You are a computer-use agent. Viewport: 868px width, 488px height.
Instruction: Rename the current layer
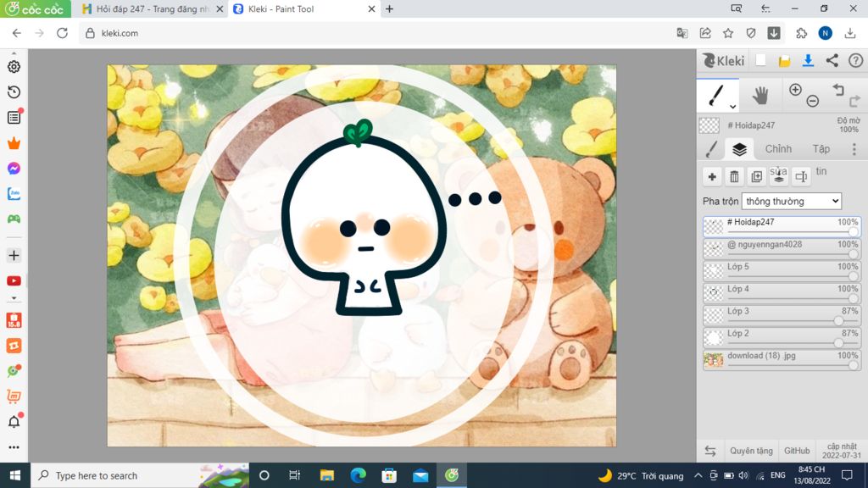(x=800, y=176)
